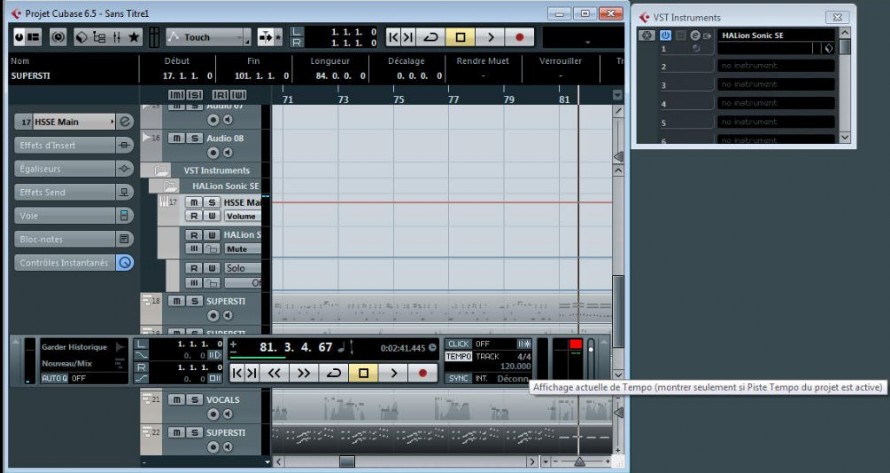Click fast-forward button in transport panel
This screenshot has width=890, height=473.
304,373
